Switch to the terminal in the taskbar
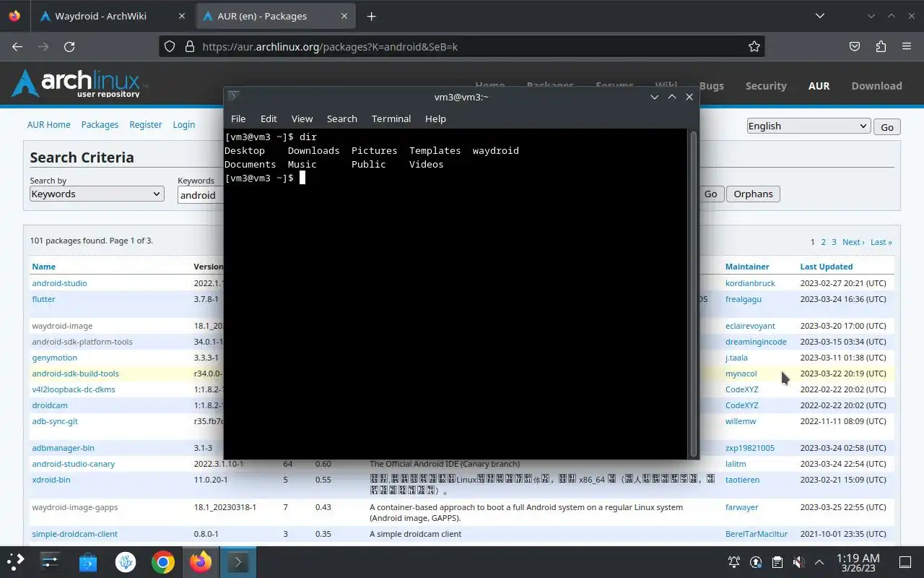This screenshot has width=924, height=578. (x=237, y=561)
